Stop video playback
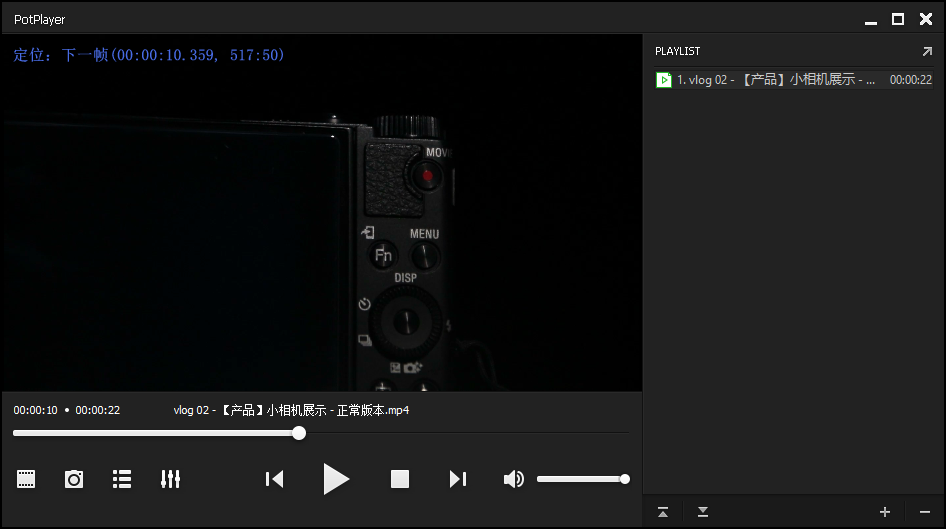 (400, 480)
